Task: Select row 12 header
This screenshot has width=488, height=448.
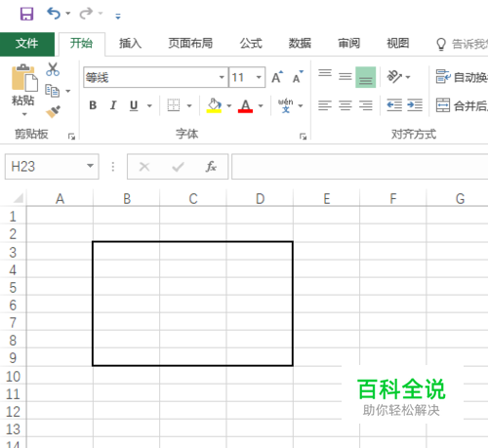Action: click(x=13, y=412)
